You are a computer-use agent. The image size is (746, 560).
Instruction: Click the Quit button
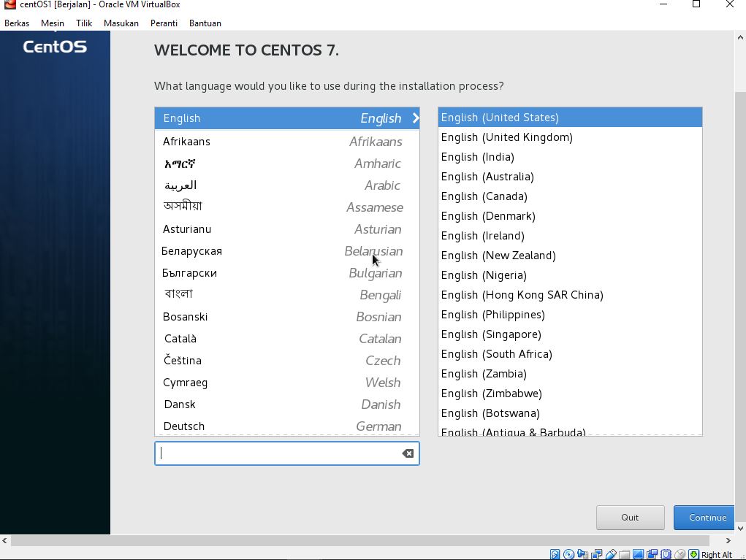pyautogui.click(x=630, y=518)
